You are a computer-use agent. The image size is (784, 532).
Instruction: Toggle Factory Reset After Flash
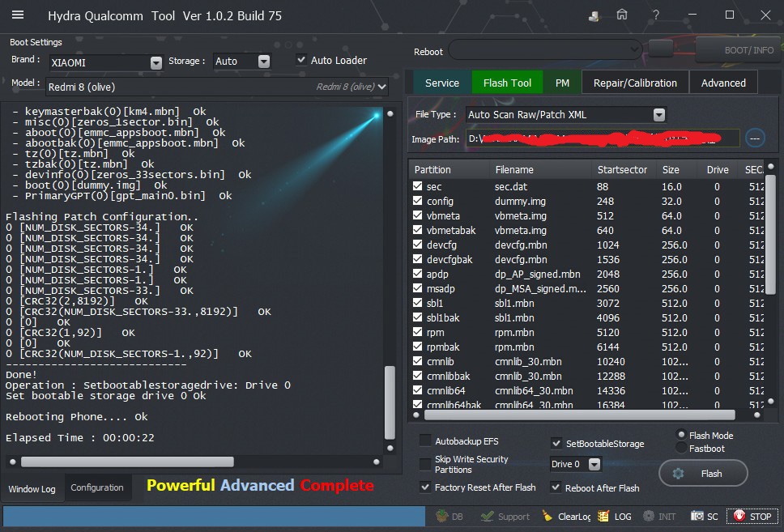click(425, 487)
